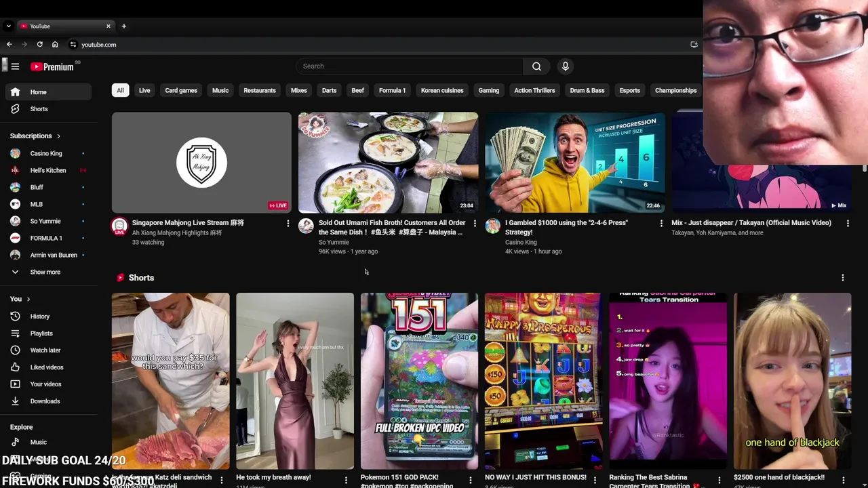Open the hamburger guide menu
The height and width of the screenshot is (488, 868).
coord(15,66)
